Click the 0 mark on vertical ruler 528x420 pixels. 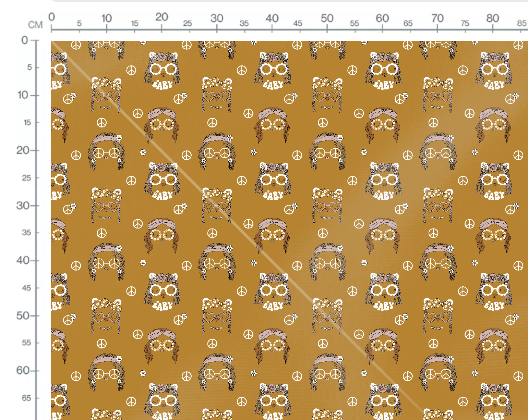[24, 40]
